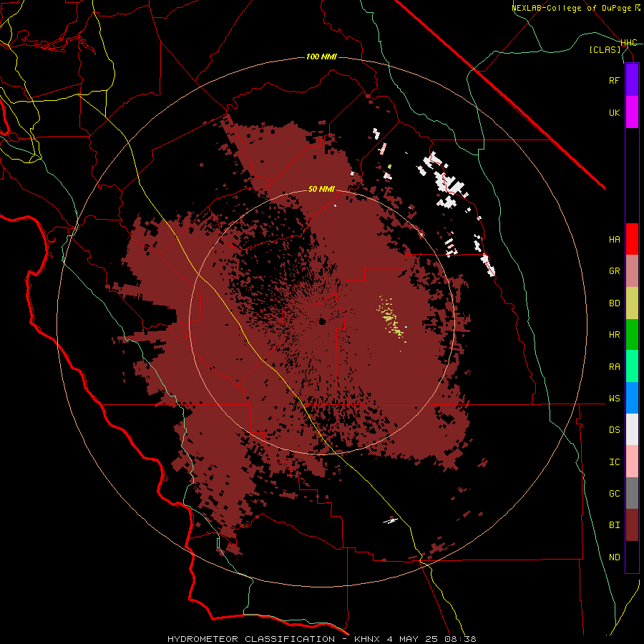Click the HHC product code label
Screen dimensions: 644x644
629,43
